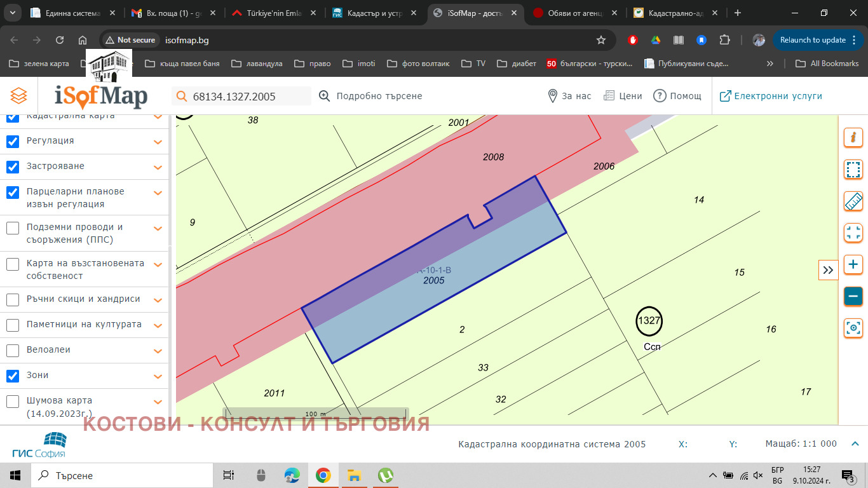Select the rectangle selection tool

[853, 169]
